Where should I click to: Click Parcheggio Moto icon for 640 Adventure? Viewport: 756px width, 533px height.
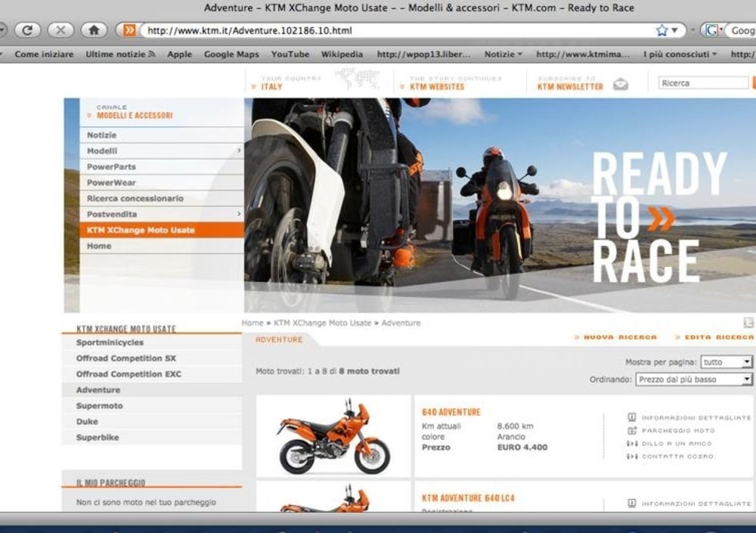coord(632,431)
